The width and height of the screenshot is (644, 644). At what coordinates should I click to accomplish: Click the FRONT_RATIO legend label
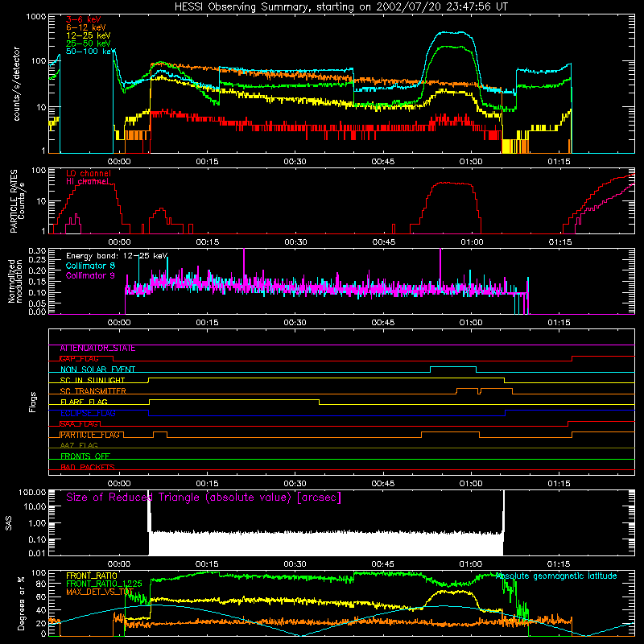pyautogui.click(x=92, y=576)
